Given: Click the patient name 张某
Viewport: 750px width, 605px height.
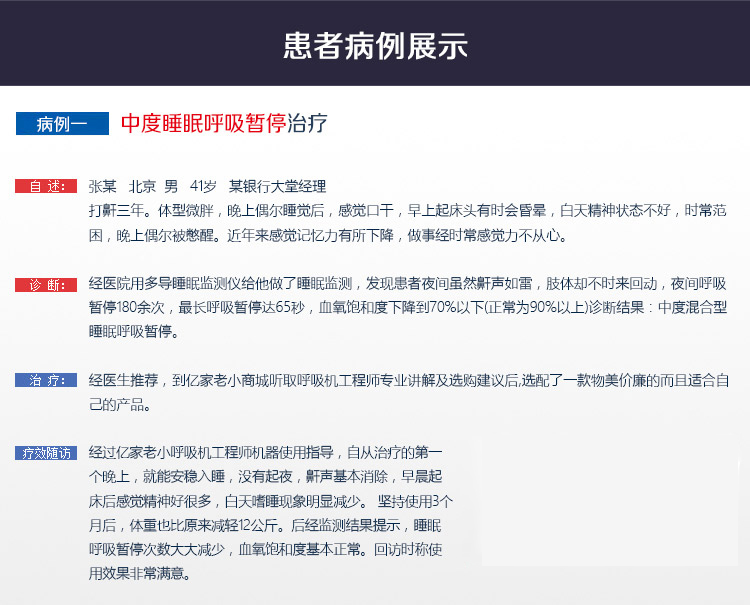Looking at the screenshot, I should pyautogui.click(x=103, y=187).
